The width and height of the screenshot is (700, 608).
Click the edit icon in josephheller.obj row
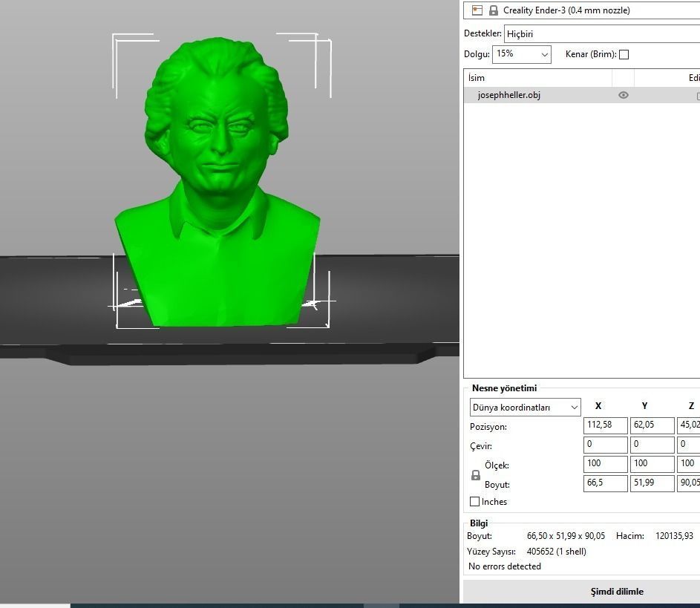(698, 96)
